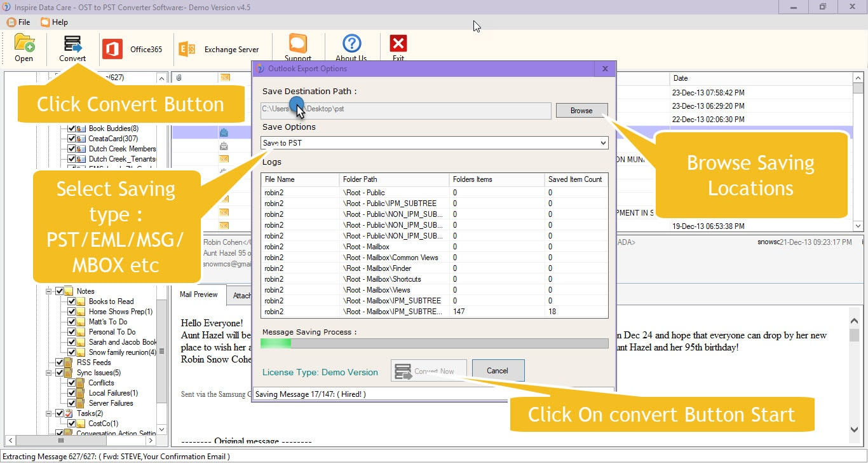Click the Message Saving Process progress bar
868x463 pixels.
tap(435, 343)
